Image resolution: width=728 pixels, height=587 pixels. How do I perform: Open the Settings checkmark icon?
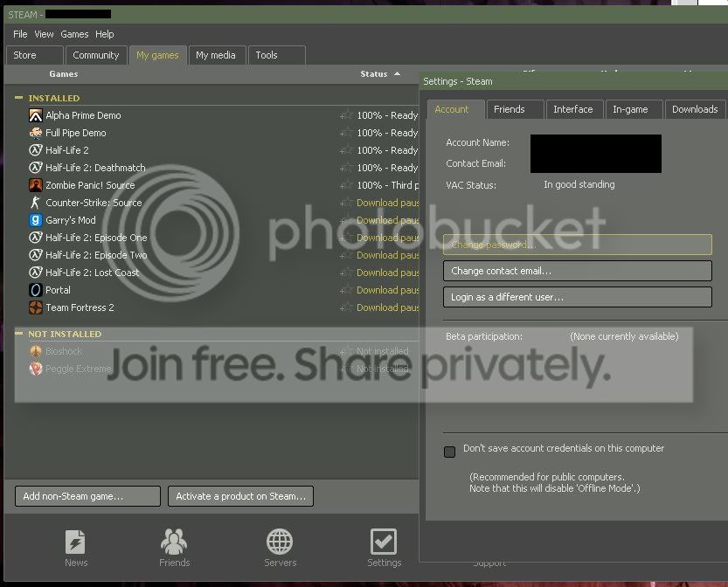tap(384, 542)
